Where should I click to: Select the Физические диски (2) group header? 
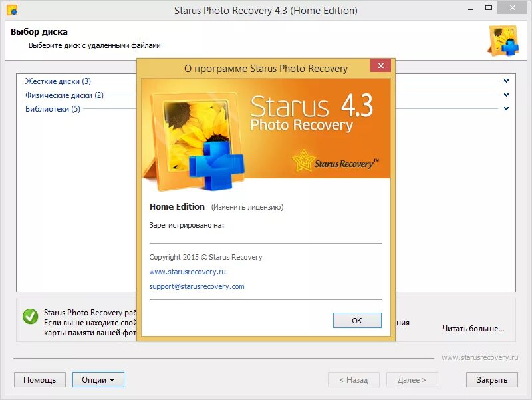(64, 95)
